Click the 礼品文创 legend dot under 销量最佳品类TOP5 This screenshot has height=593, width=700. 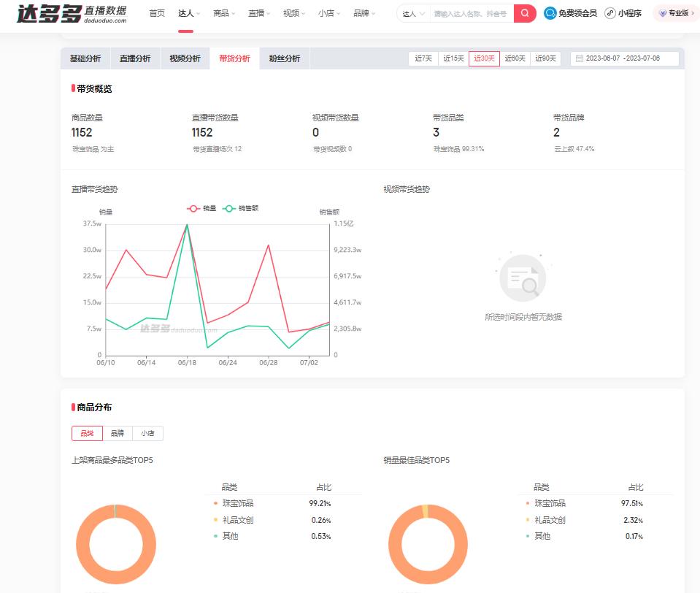[x=527, y=520]
